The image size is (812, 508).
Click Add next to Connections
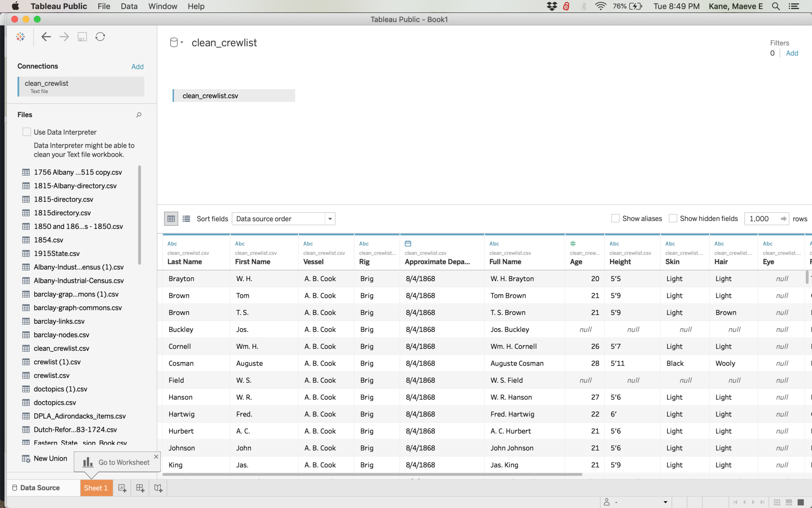tap(137, 67)
